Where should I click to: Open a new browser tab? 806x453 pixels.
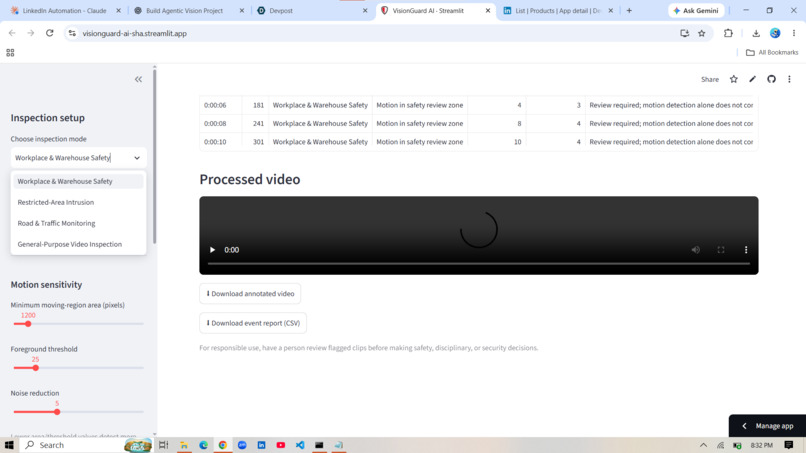629,10
